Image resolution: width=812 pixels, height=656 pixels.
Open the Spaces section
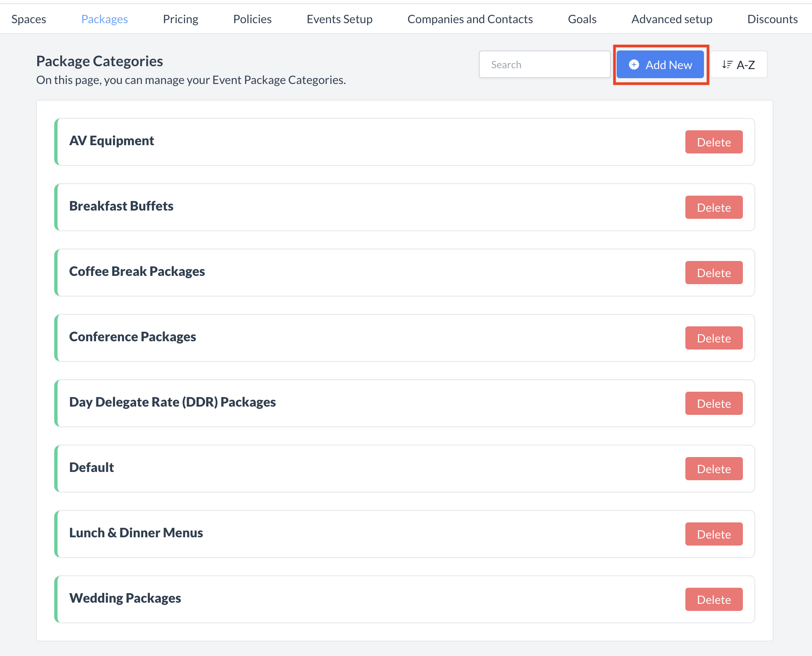29,19
